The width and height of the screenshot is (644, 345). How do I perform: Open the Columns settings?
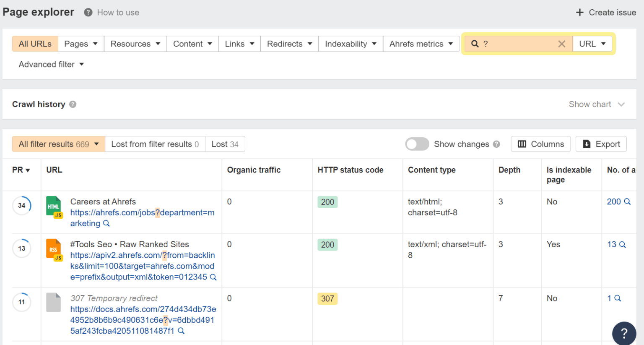540,144
